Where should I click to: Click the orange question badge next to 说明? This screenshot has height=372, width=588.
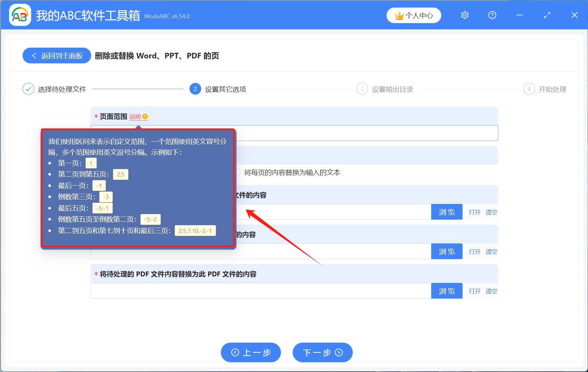point(145,116)
